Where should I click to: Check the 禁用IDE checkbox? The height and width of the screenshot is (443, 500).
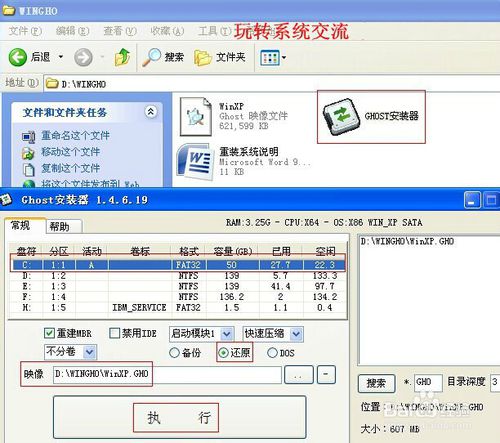point(115,333)
